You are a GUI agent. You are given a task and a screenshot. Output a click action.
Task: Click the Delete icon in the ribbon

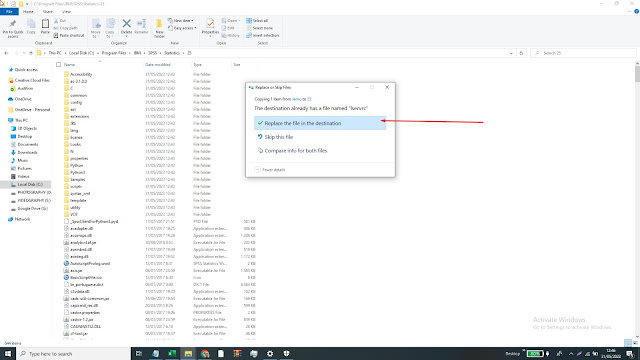pos(127,27)
